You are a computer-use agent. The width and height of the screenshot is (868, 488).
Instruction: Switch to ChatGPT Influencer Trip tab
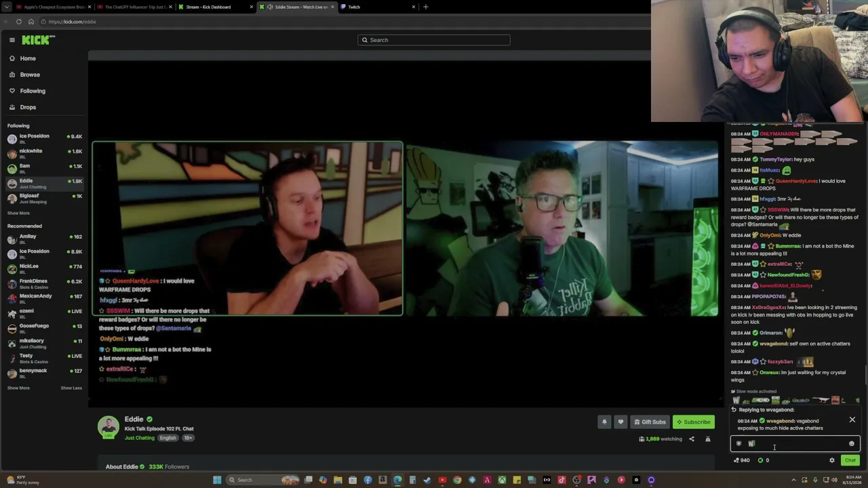[135, 7]
